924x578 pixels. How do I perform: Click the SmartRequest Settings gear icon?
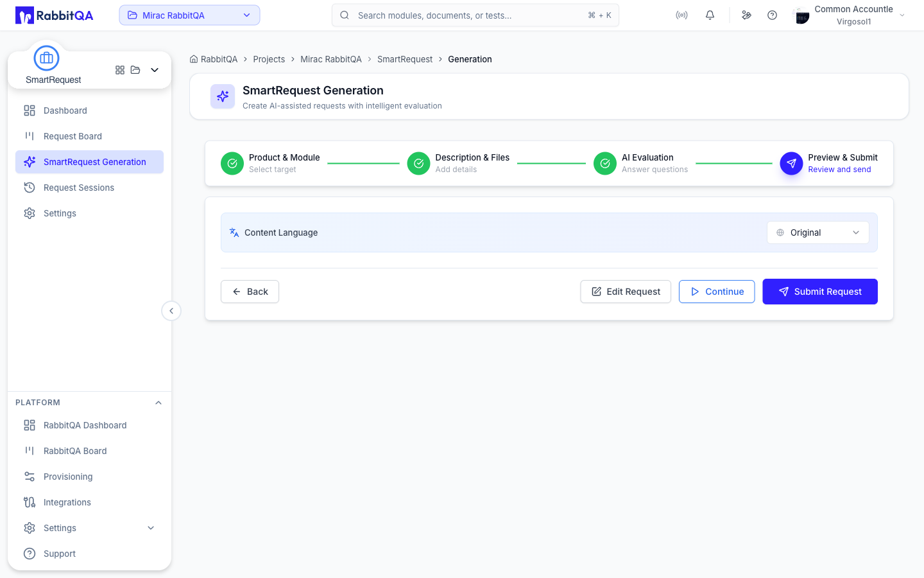pos(30,213)
